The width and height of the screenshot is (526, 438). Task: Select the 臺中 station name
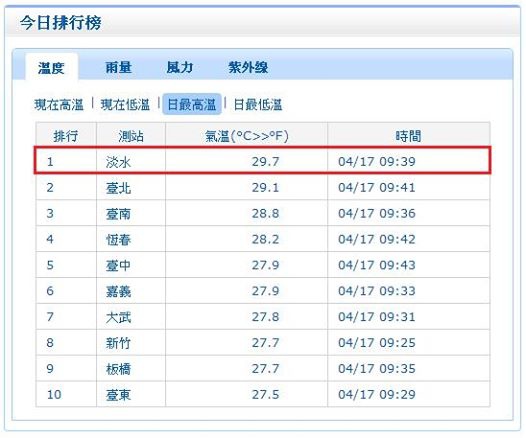[x=118, y=265]
